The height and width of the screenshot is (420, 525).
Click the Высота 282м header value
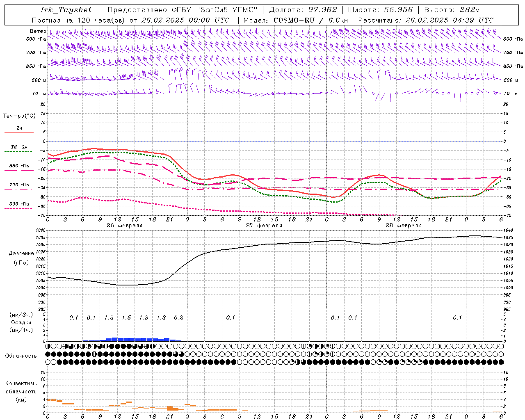pos(452,10)
